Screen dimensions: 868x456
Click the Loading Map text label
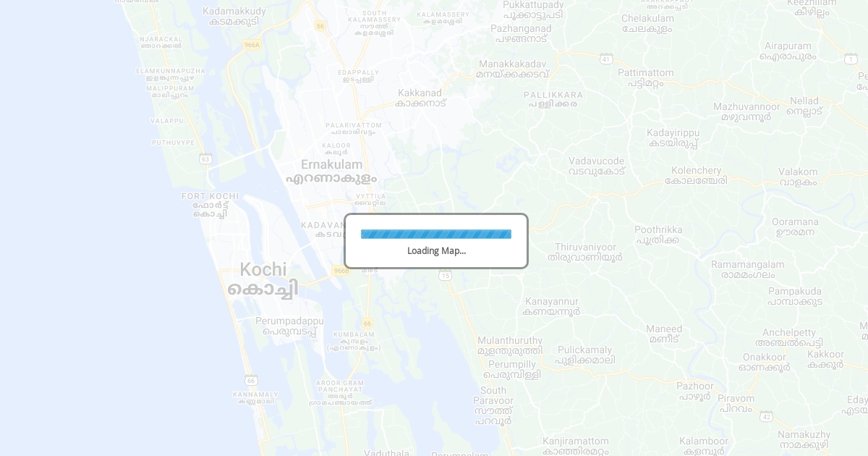(436, 250)
